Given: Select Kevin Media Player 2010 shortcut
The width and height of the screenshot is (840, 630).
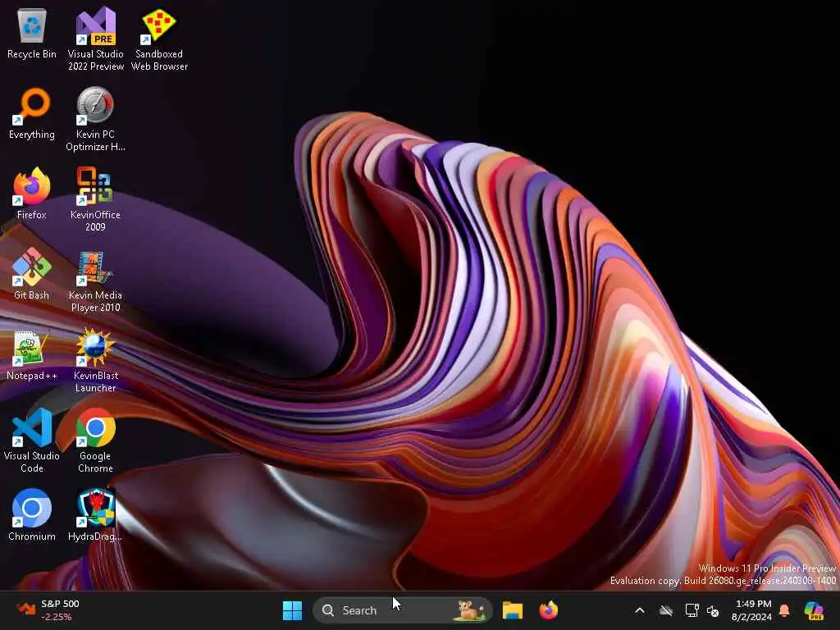Looking at the screenshot, I should [95, 281].
